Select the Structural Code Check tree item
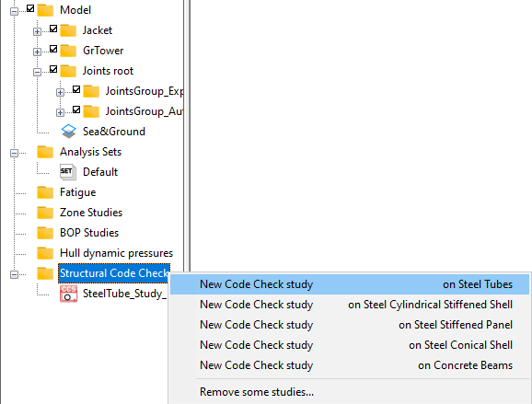Screen dimensions: 532x404 coord(114,273)
